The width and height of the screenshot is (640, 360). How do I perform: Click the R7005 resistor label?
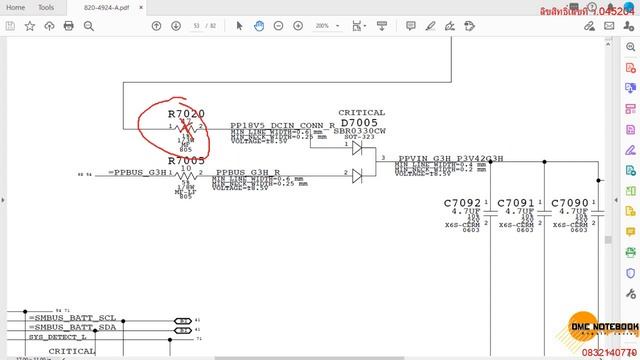[x=186, y=160]
